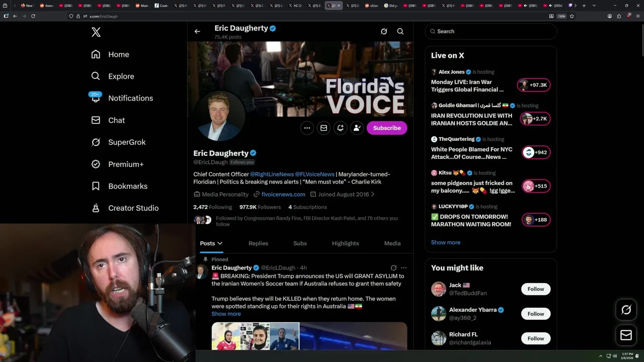Open the @RightLineNews mention link

[x=272, y=174]
